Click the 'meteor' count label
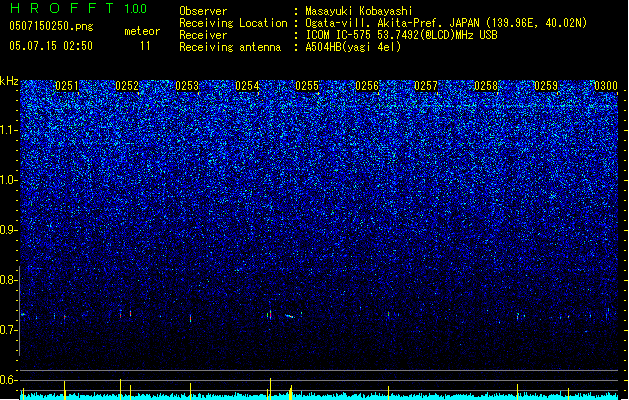Screen dimensions: 629x400 (x=142, y=31)
